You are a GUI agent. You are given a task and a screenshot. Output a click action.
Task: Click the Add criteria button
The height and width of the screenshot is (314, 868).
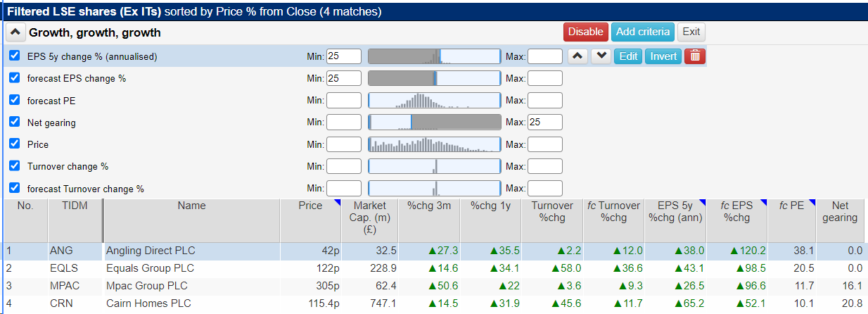pyautogui.click(x=643, y=32)
